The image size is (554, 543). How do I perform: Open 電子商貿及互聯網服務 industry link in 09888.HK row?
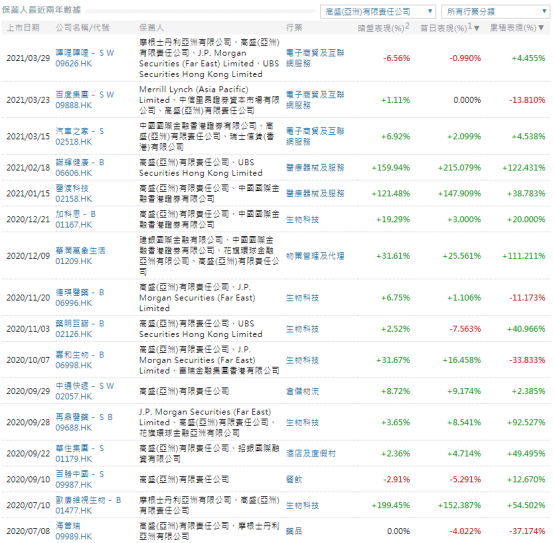(315, 100)
